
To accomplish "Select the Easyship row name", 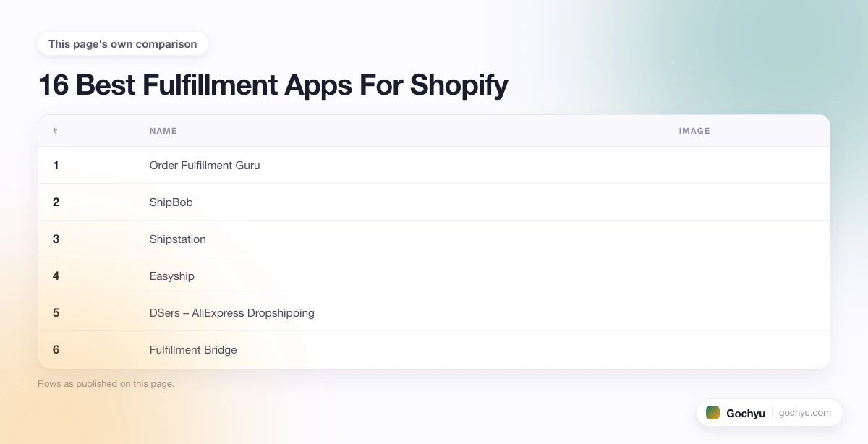I will pos(172,276).
